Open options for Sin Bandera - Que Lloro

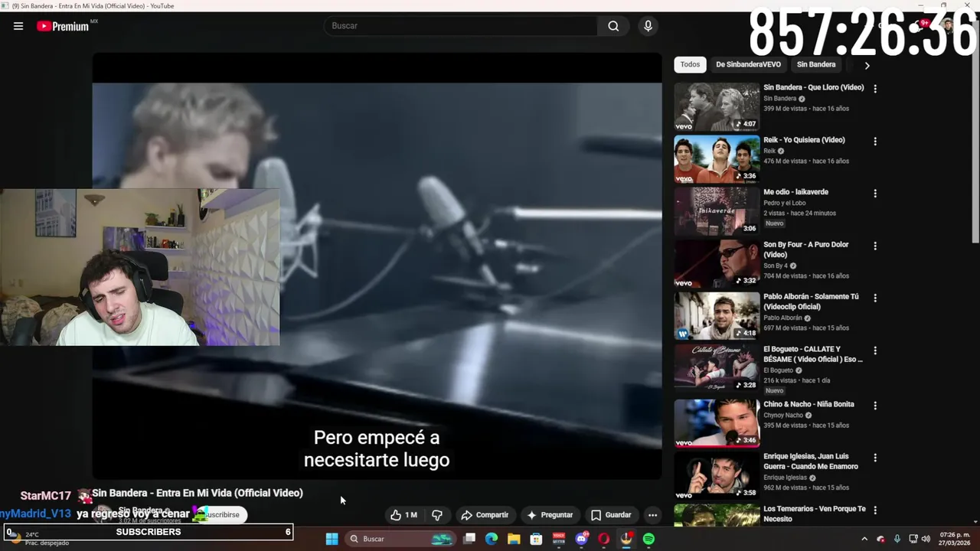(x=875, y=89)
